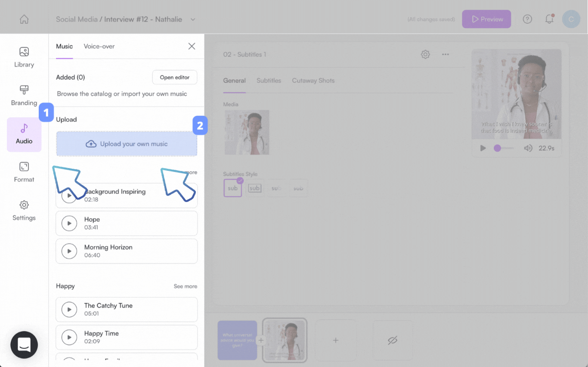The height and width of the screenshot is (367, 588).
Task: Open the three-dot more options menu
Action: pos(446,54)
